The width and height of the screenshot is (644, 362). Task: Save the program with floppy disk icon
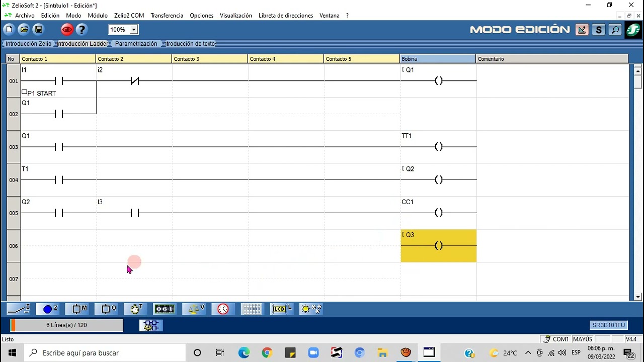[x=38, y=30]
